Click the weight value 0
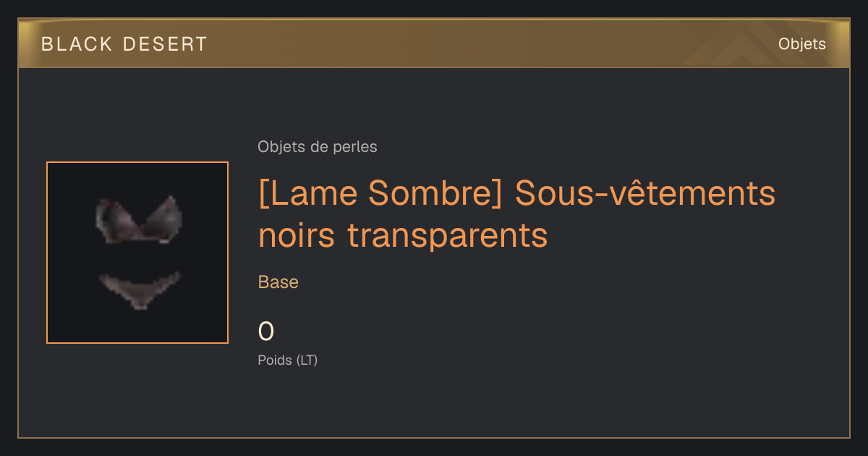Viewport: 868px width, 456px height. tap(266, 332)
